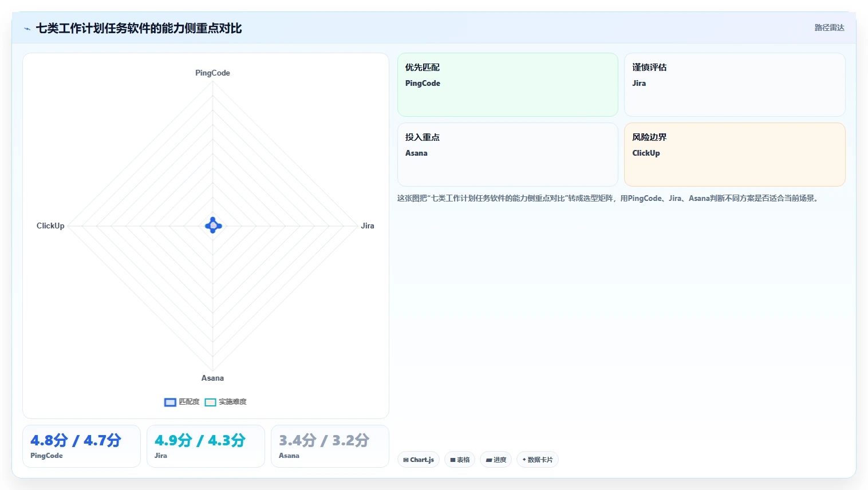The height and width of the screenshot is (490, 868).
Task: Click the 进度 tag
Action: pyautogui.click(x=496, y=460)
